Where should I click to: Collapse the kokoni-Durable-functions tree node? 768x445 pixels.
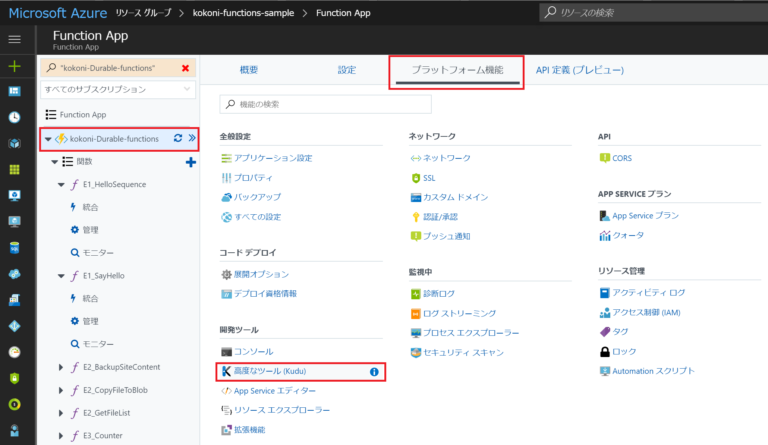tap(48, 139)
